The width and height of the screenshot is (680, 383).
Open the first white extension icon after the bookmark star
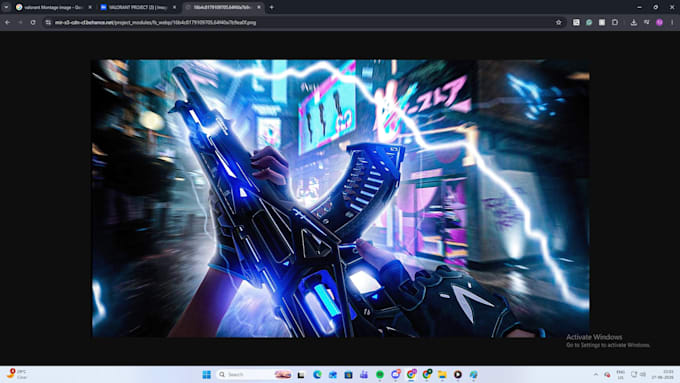(x=576, y=23)
